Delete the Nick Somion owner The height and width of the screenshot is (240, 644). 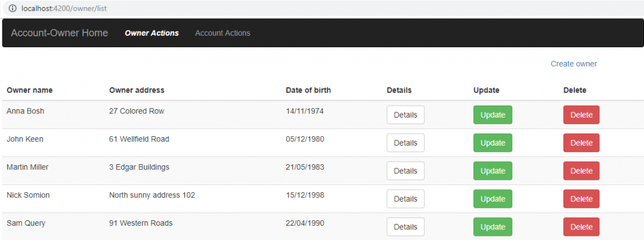[x=581, y=198]
